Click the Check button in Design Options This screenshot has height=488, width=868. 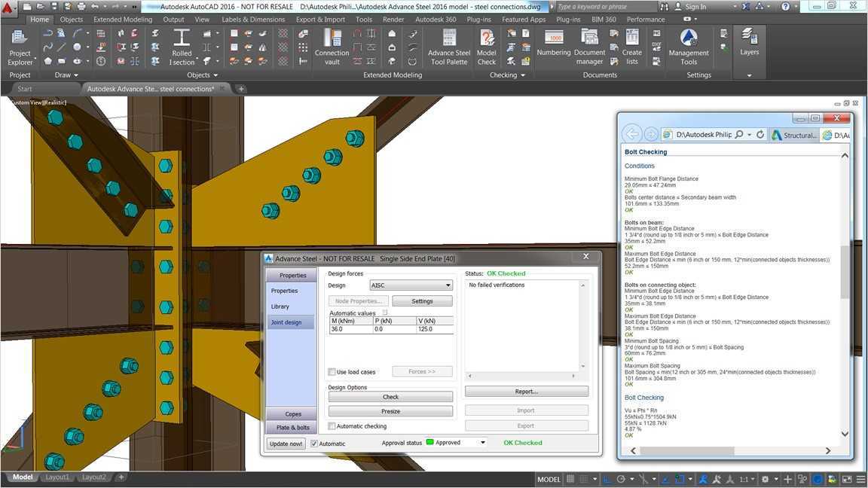tap(390, 397)
